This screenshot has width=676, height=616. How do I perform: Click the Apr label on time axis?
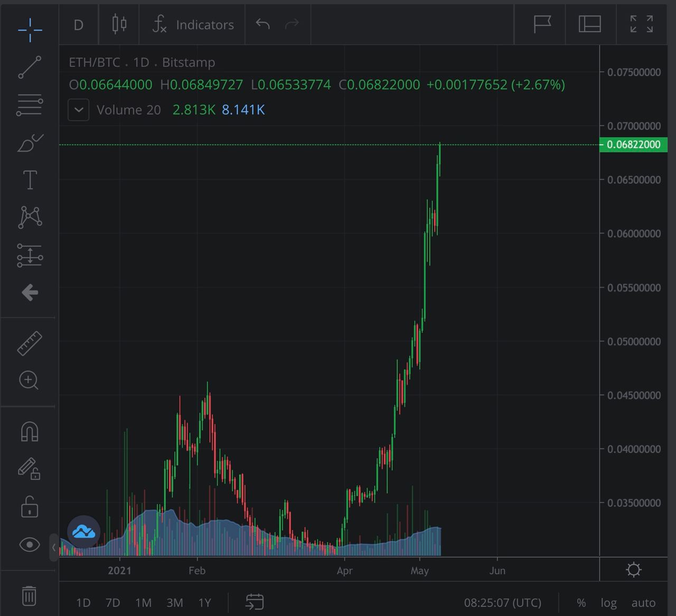click(344, 571)
